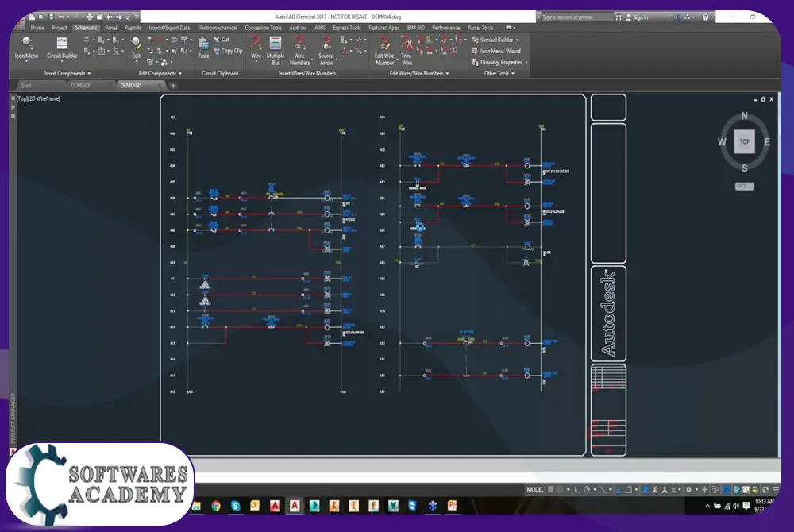794x532 pixels.
Task: Click the Wire Numbers tool
Action: pos(299,49)
